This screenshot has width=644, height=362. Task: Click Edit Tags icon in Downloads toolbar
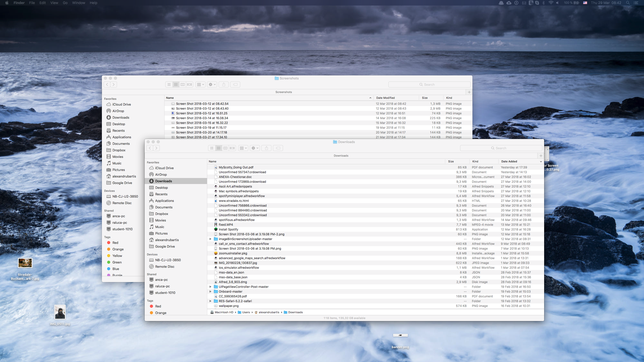[x=278, y=148]
